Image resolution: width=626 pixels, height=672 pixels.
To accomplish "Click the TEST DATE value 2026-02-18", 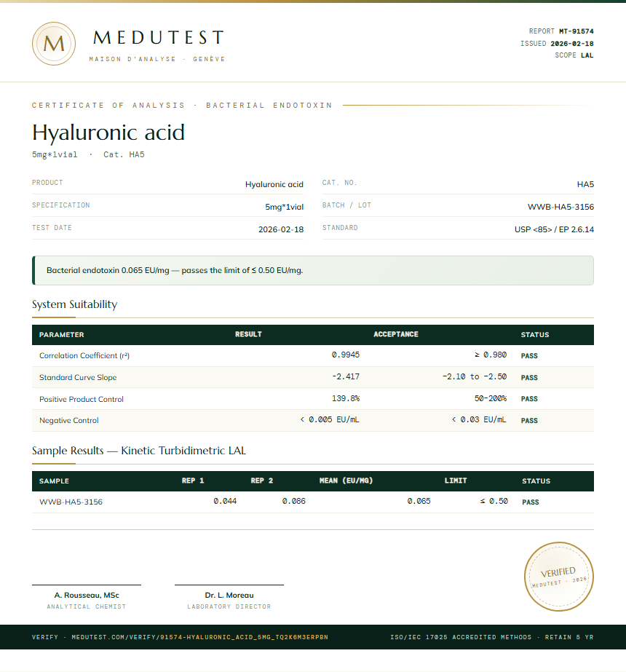I will (281, 229).
